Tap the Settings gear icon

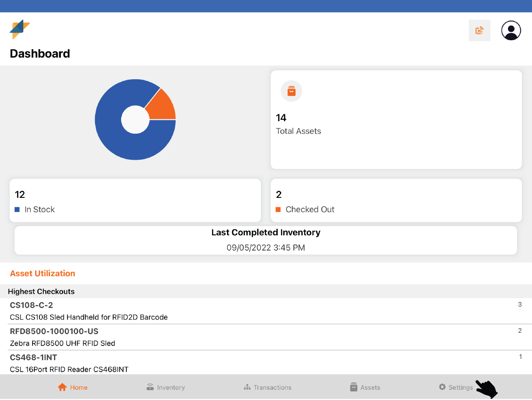pyautogui.click(x=442, y=387)
